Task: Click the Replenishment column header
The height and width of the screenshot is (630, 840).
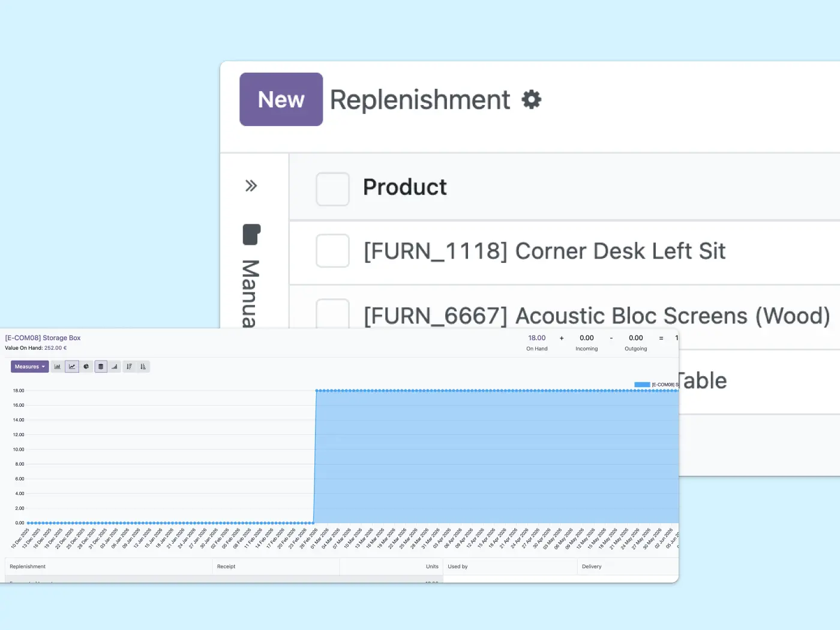Action: [x=28, y=566]
